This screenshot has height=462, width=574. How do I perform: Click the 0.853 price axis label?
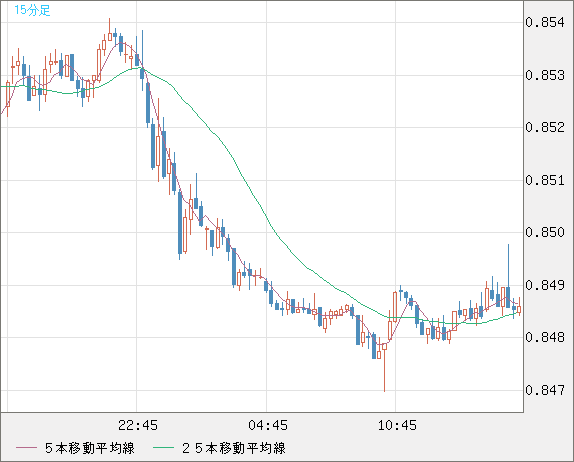point(545,75)
